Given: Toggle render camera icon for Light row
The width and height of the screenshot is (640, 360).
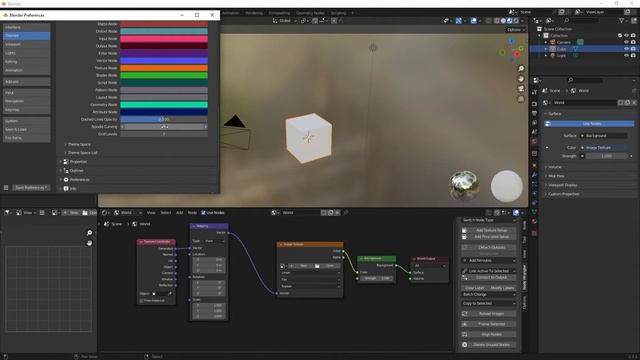Looking at the screenshot, I should (633, 56).
